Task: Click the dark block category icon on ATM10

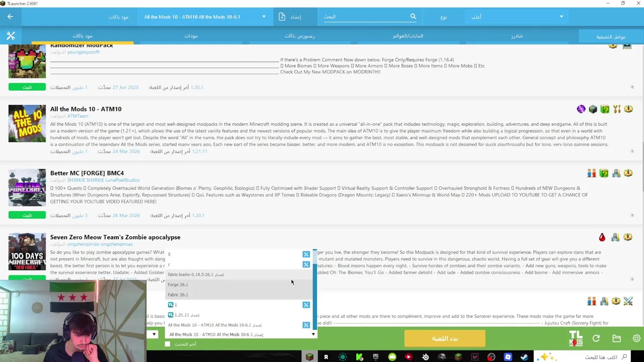Action: [593, 109]
